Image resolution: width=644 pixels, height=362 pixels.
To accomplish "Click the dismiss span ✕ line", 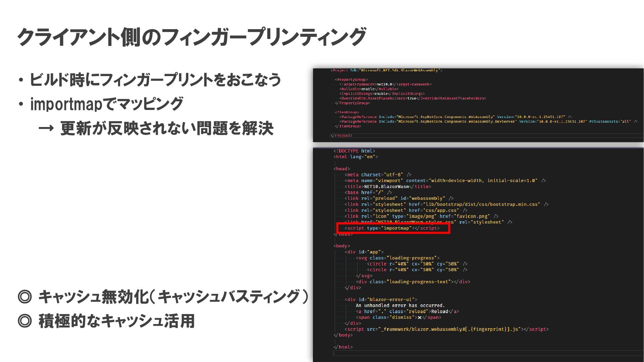I will [398, 317].
